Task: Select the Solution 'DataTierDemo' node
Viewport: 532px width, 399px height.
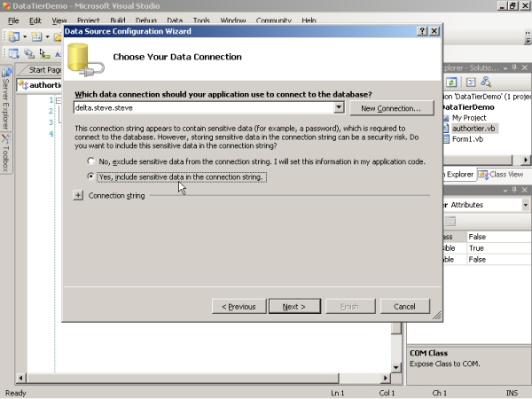Action: tap(488, 97)
